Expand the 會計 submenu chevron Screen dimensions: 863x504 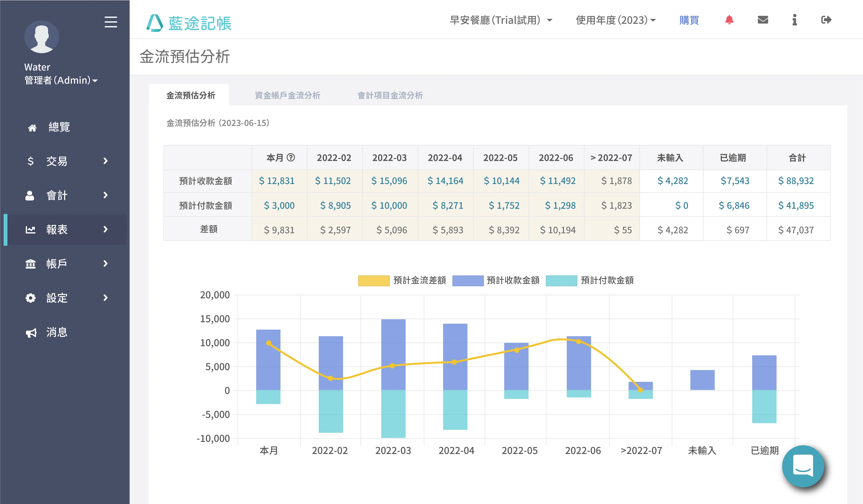[x=106, y=195]
